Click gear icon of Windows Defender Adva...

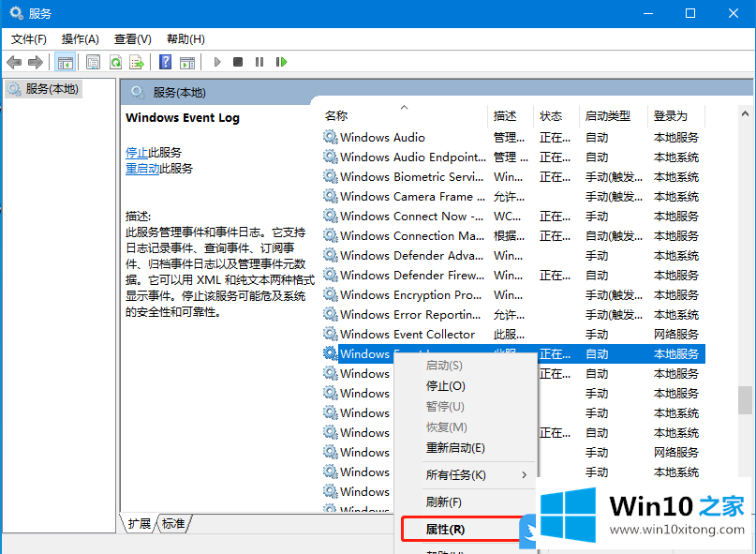(x=331, y=255)
